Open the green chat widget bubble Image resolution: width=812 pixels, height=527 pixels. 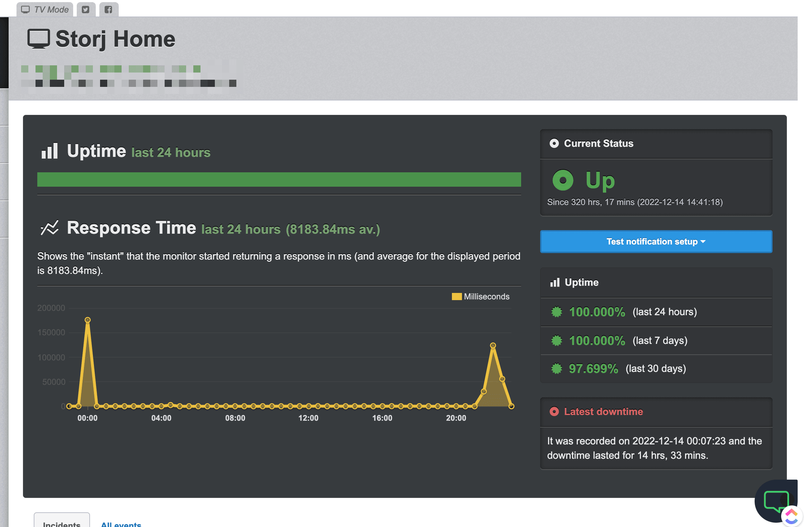click(776, 500)
